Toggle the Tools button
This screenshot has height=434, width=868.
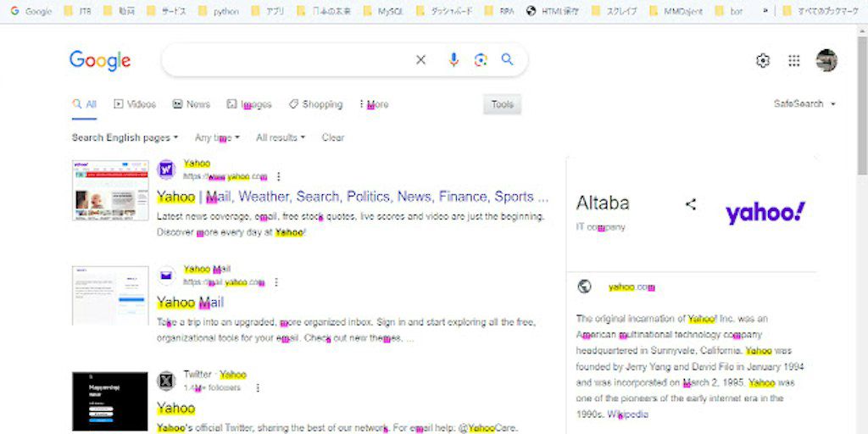coord(502,104)
